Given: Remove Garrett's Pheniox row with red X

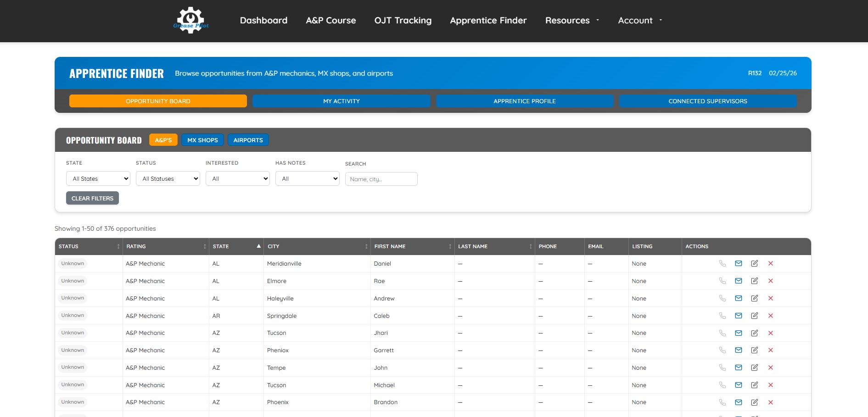Looking at the screenshot, I should [771, 350].
